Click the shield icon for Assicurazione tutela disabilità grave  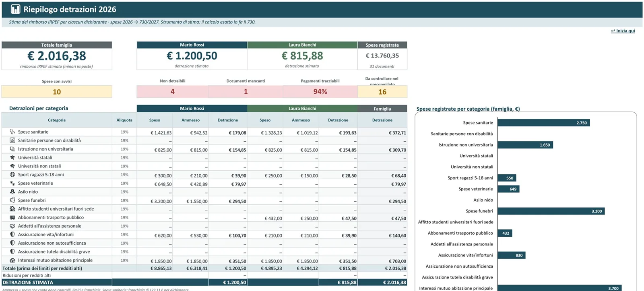[12, 252]
